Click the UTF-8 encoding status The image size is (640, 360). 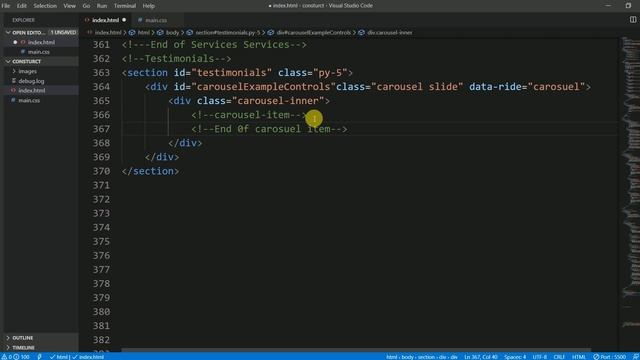(540, 357)
